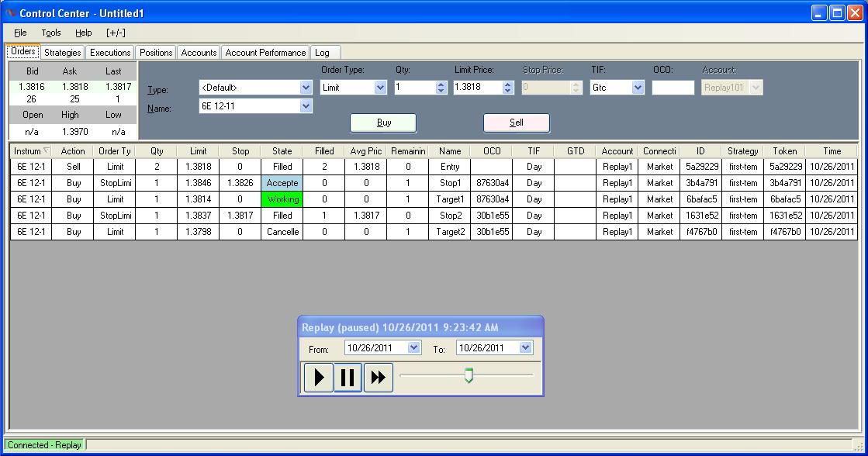Open the instrument Name dropdown 6E 12-11
The height and width of the screenshot is (456, 868).
[x=306, y=106]
